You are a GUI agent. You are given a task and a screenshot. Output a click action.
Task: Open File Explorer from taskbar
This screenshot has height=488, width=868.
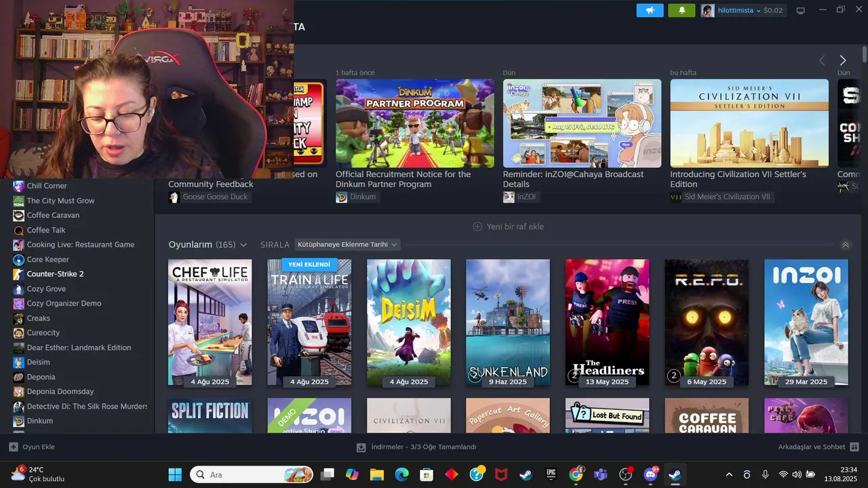pos(376,474)
